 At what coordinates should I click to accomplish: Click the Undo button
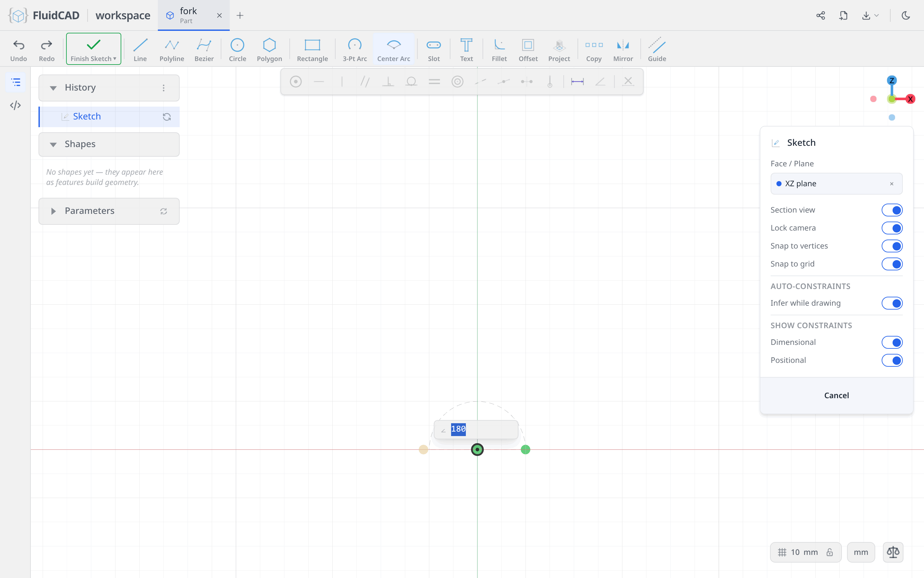[18, 49]
